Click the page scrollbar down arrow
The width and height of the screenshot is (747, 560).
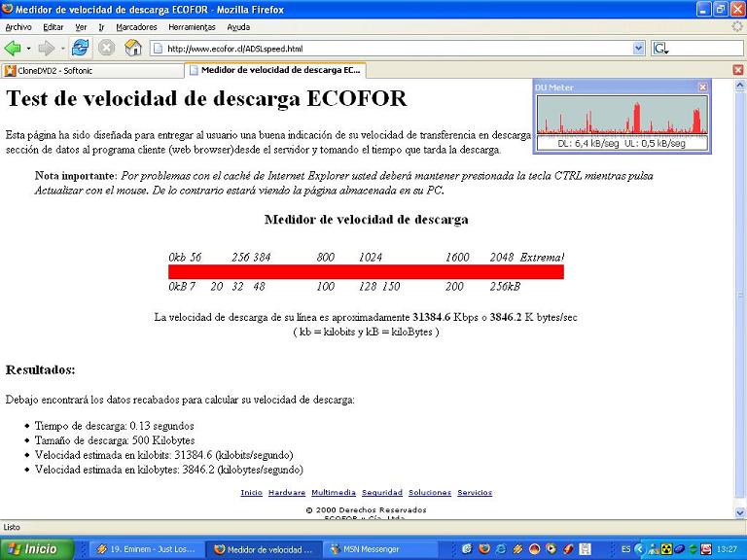(740, 513)
